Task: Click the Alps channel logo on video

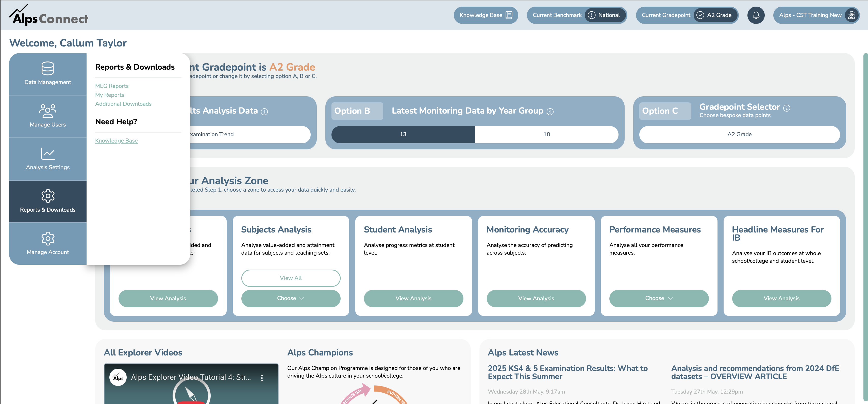Action: click(x=118, y=377)
